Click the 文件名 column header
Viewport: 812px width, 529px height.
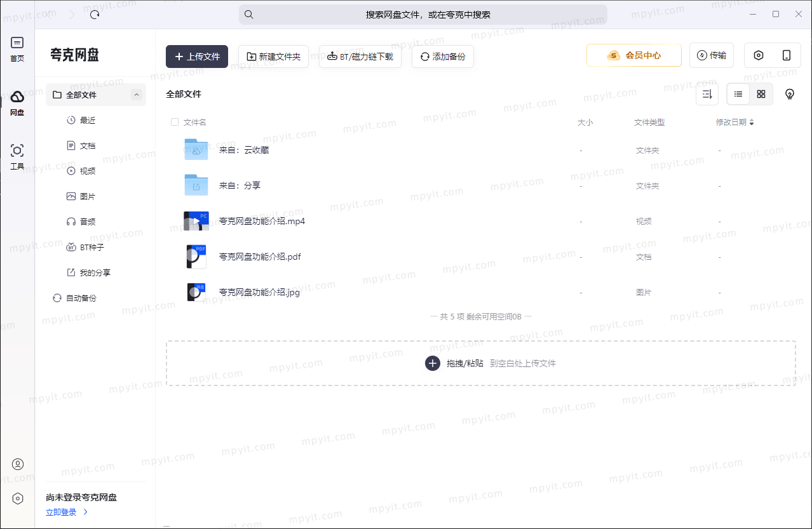tap(195, 123)
